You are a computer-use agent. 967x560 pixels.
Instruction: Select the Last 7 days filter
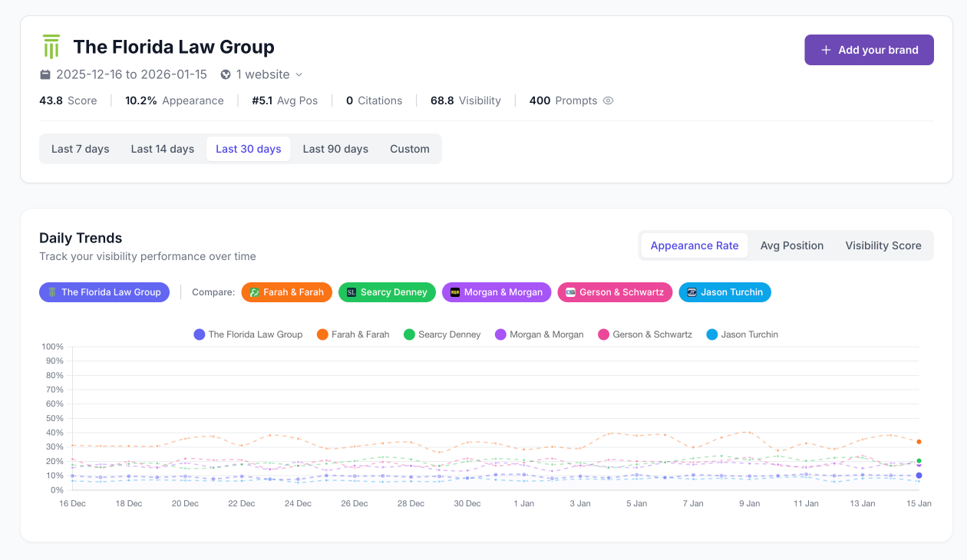point(80,149)
